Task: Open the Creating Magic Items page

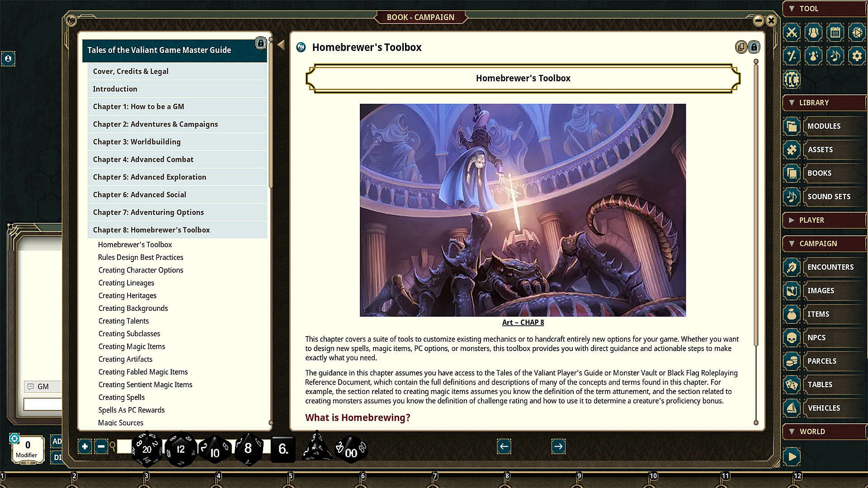Action: pos(132,347)
